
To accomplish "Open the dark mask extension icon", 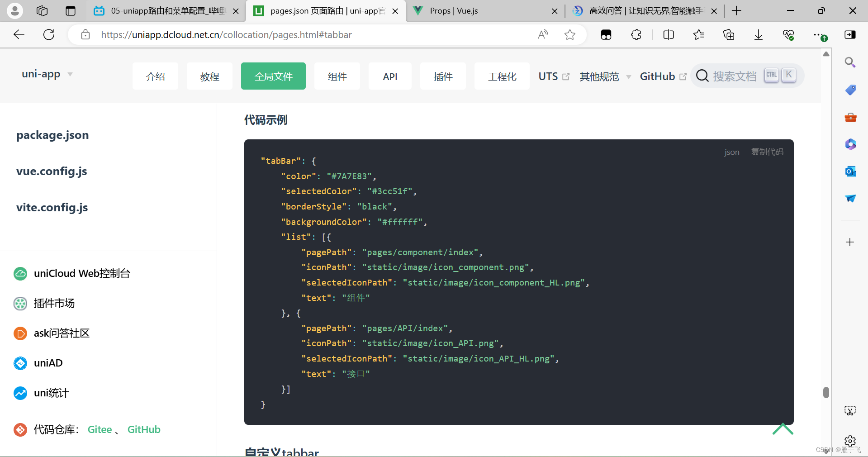I will (606, 35).
